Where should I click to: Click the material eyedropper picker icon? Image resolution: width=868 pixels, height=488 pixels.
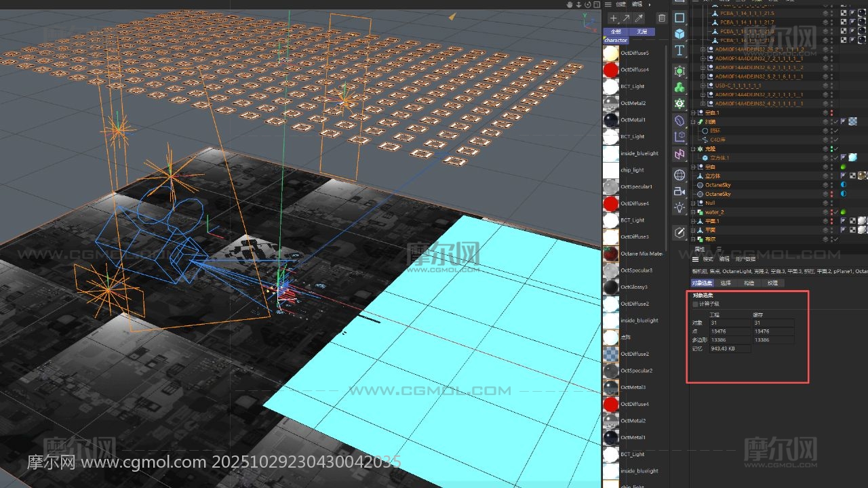tap(637, 18)
